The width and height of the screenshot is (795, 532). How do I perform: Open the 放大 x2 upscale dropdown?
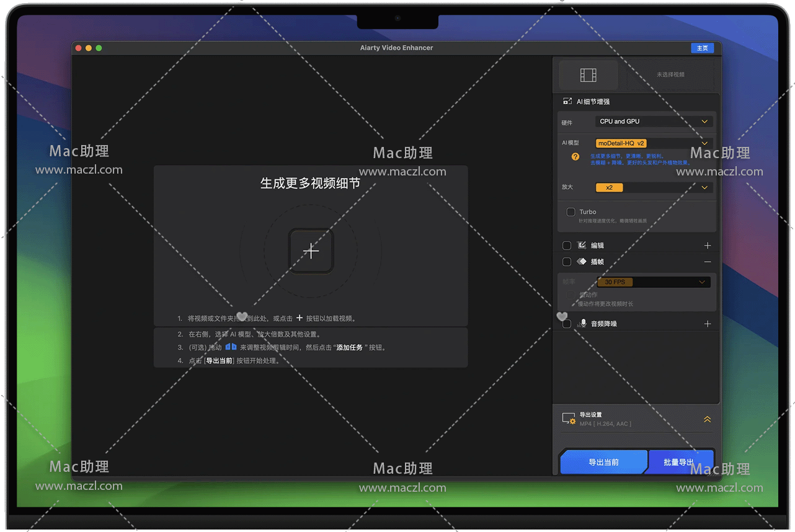[654, 187]
